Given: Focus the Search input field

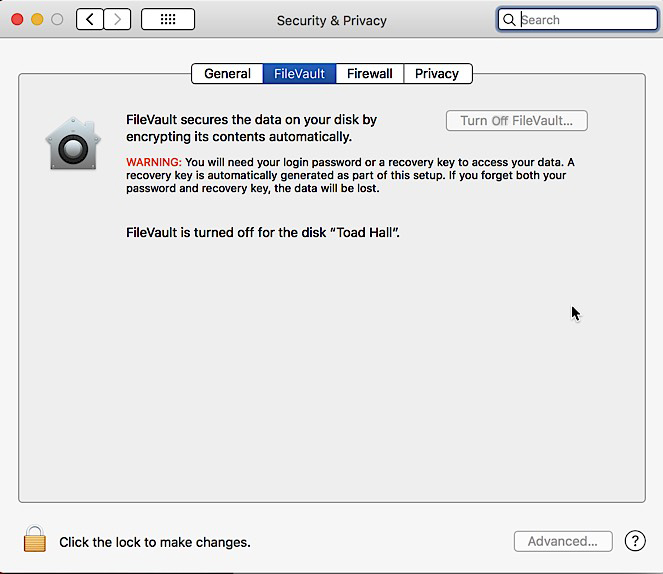Looking at the screenshot, I should [x=577, y=20].
